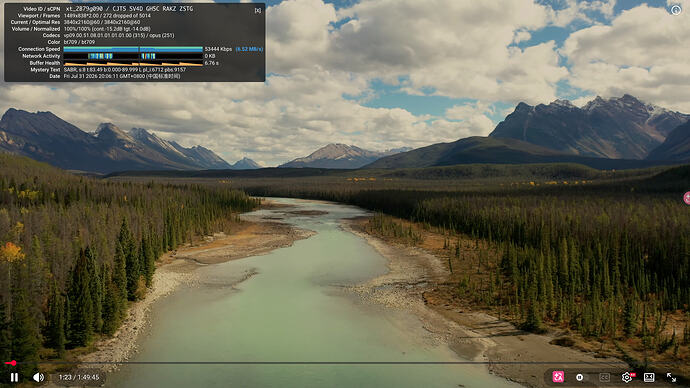This screenshot has width=690, height=388.
Task: Click the pink icon at right screen edge
Action: [x=687, y=198]
